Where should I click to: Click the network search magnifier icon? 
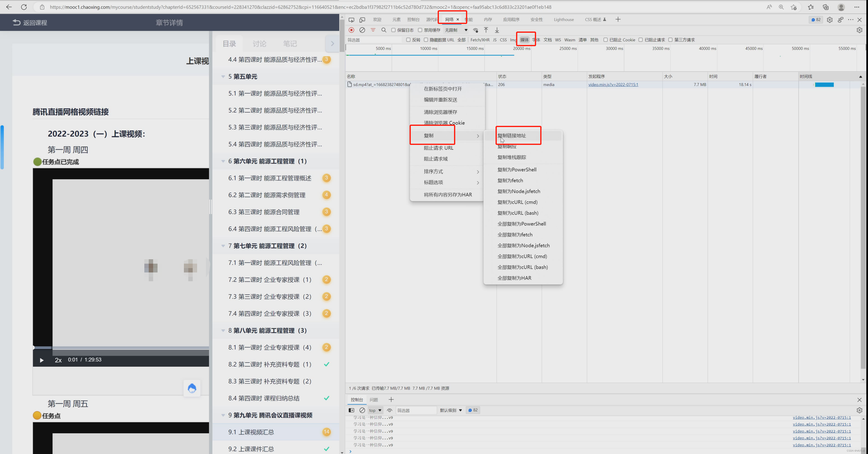384,30
